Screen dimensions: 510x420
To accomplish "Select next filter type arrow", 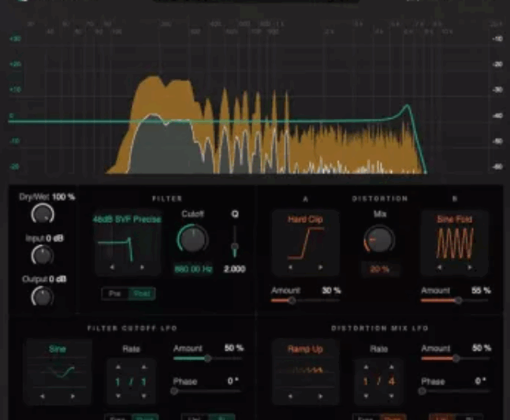I will point(142,267).
